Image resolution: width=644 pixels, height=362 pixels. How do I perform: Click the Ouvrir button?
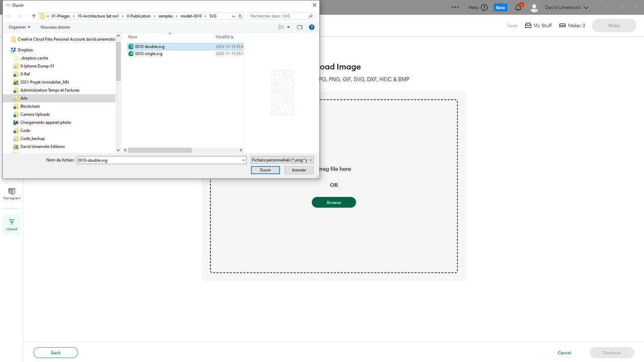pyautogui.click(x=265, y=170)
